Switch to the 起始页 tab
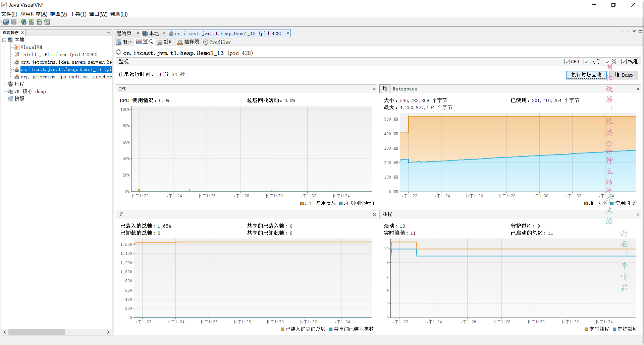 (x=124, y=33)
